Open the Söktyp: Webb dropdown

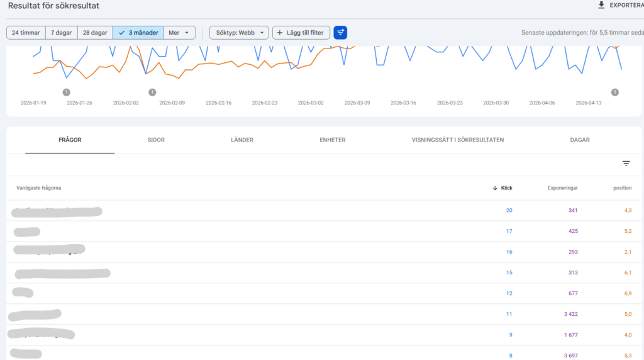239,33
